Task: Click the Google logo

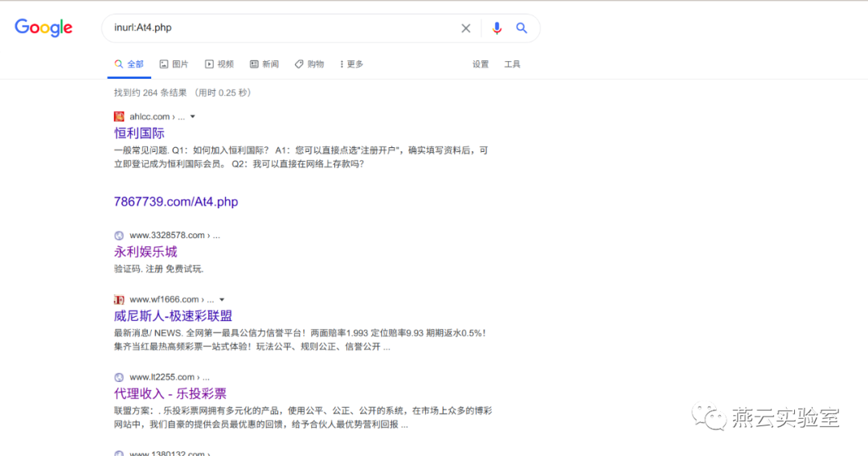Action: [43, 27]
